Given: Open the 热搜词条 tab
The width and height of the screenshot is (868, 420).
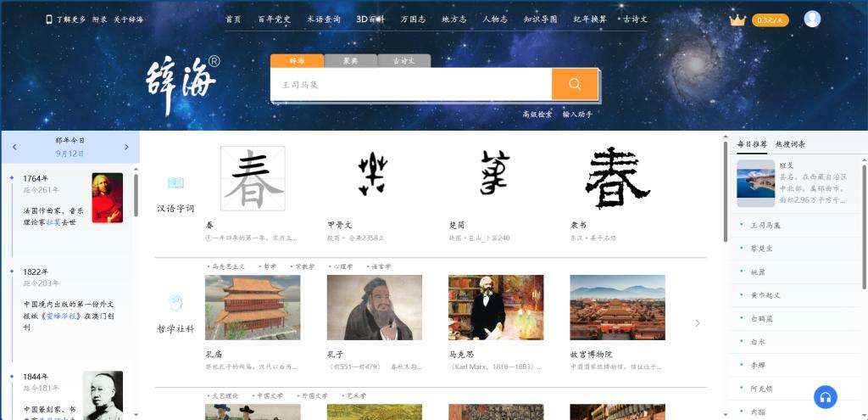Looking at the screenshot, I should [x=790, y=144].
